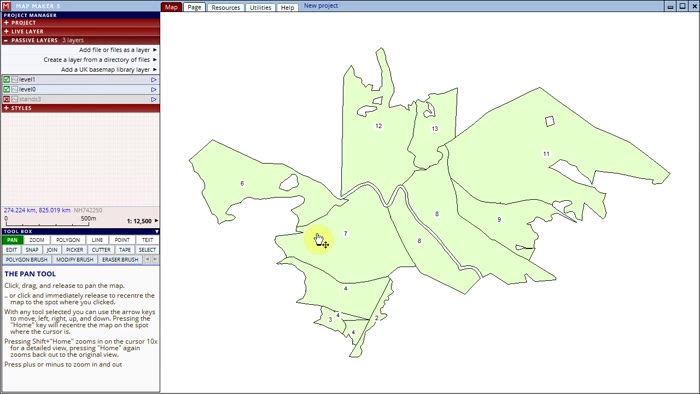This screenshot has width=700, height=394.
Task: Select the TEXT tool
Action: [x=147, y=240]
